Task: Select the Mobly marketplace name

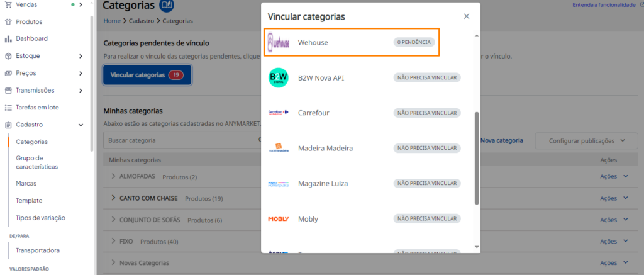Action: 308,219
